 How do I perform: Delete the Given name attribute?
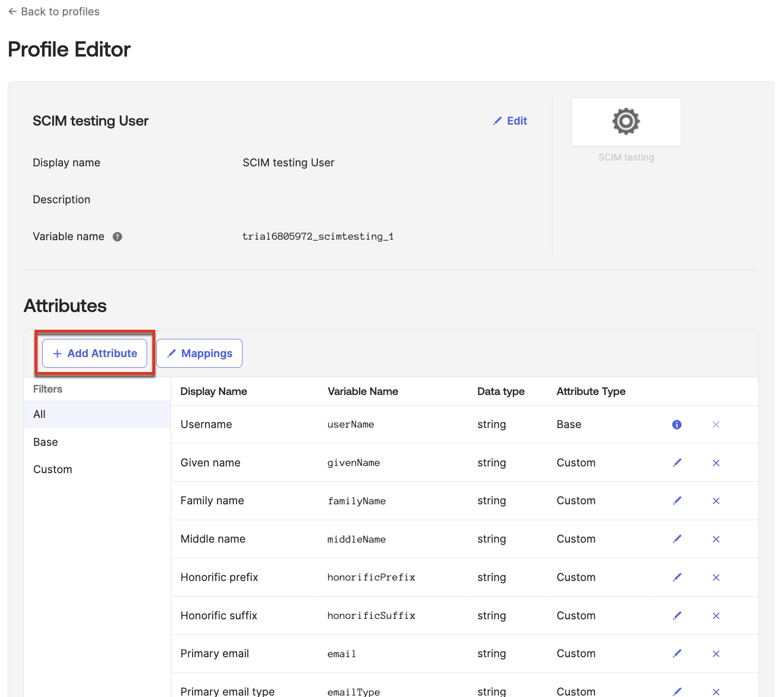click(x=716, y=463)
